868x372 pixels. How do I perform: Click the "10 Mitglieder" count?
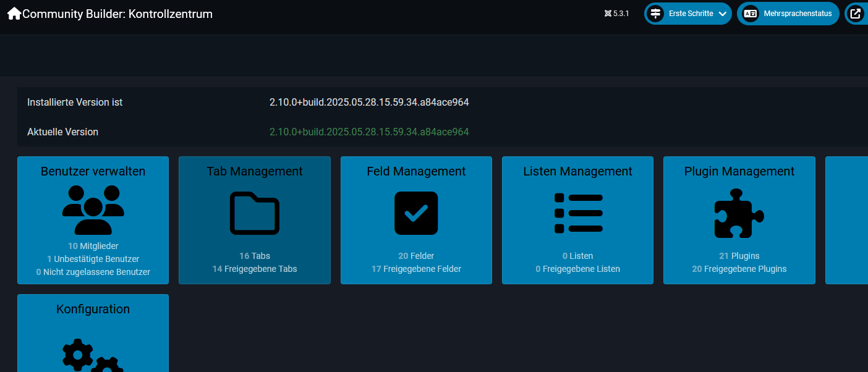click(93, 246)
